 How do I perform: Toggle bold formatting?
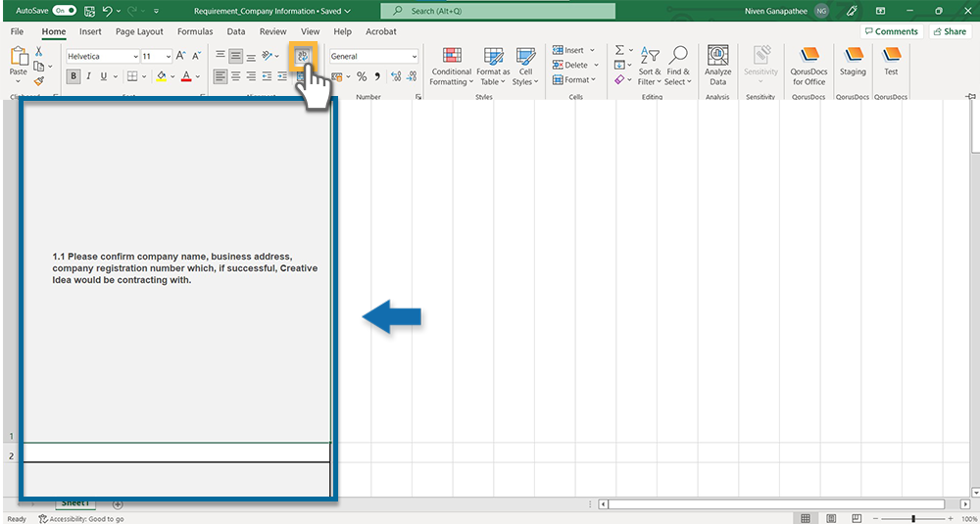tap(73, 76)
